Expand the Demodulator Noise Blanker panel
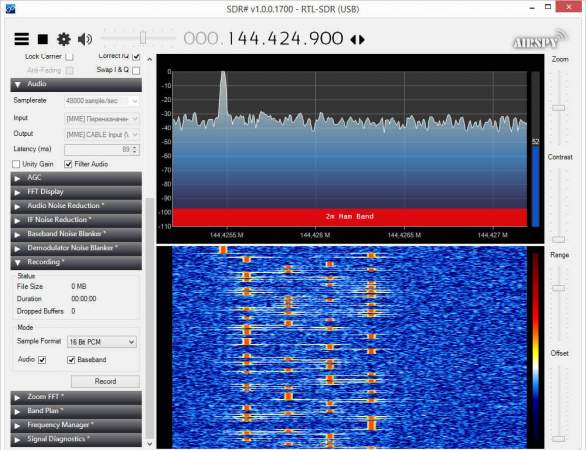Screen dimensions: 586x450 click(76, 248)
